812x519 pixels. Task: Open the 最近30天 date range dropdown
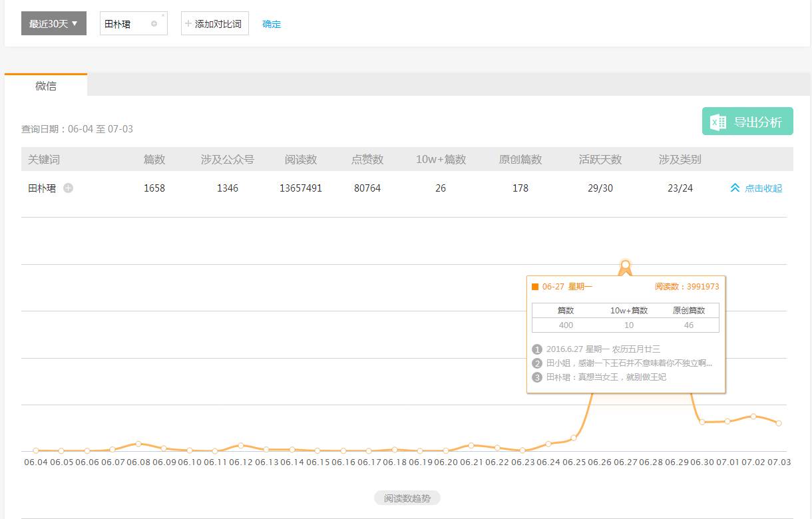[x=54, y=24]
